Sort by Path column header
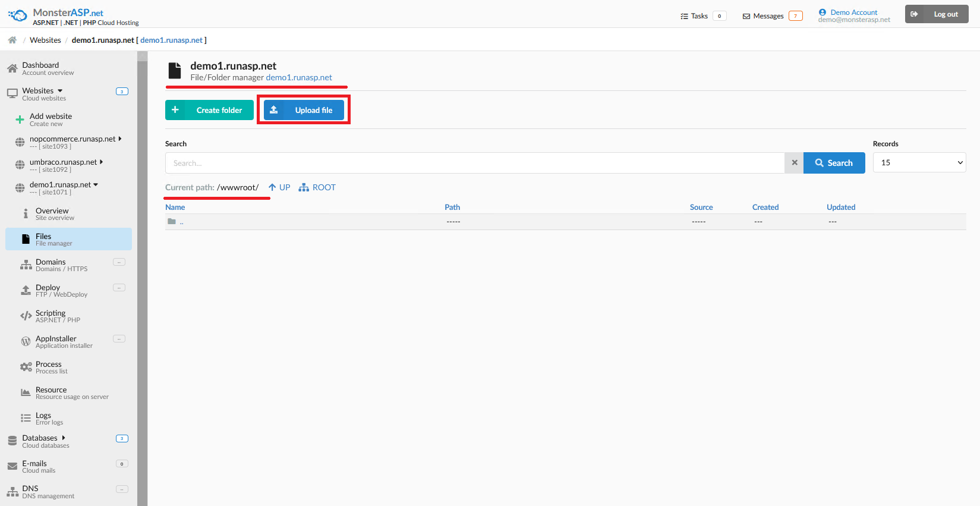This screenshot has height=506, width=980. coord(452,207)
